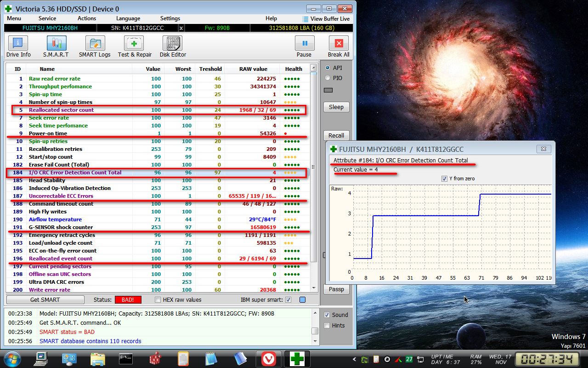
Task: Select the Uncorrectable ECC Errors row
Action: tap(158, 196)
